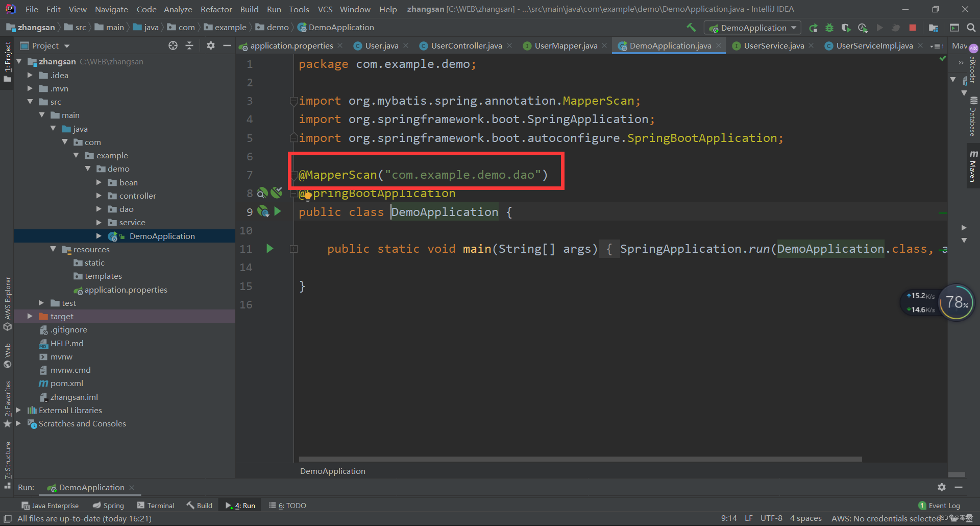Screen dimensions: 980x526
Task: Open Project panel settings gear
Action: tap(210, 45)
